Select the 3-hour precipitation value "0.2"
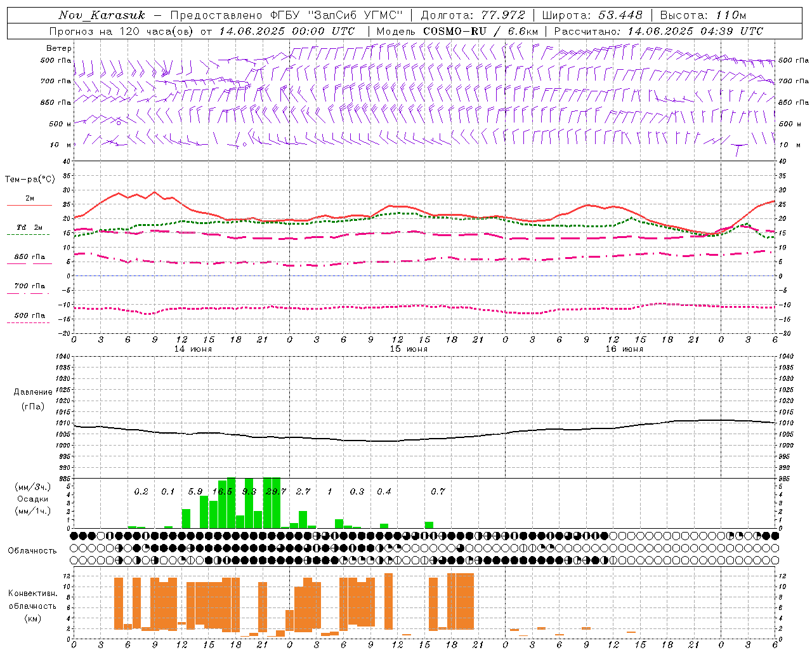The width and height of the screenshot is (812, 650). pos(141,491)
